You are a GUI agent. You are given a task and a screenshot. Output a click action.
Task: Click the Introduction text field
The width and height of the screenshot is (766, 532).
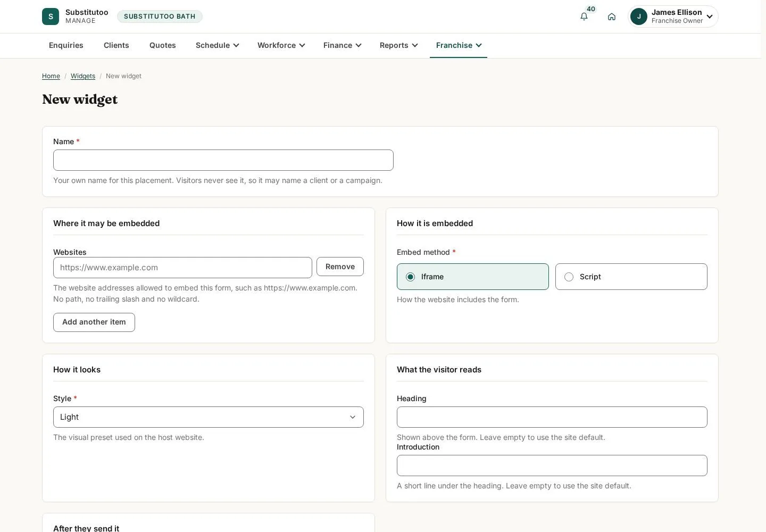coord(552,465)
